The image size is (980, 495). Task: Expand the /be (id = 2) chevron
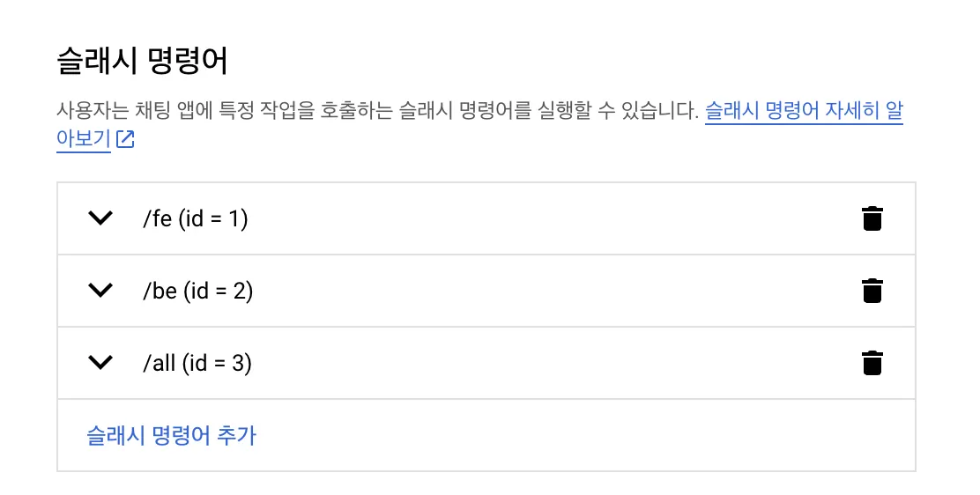tap(101, 291)
